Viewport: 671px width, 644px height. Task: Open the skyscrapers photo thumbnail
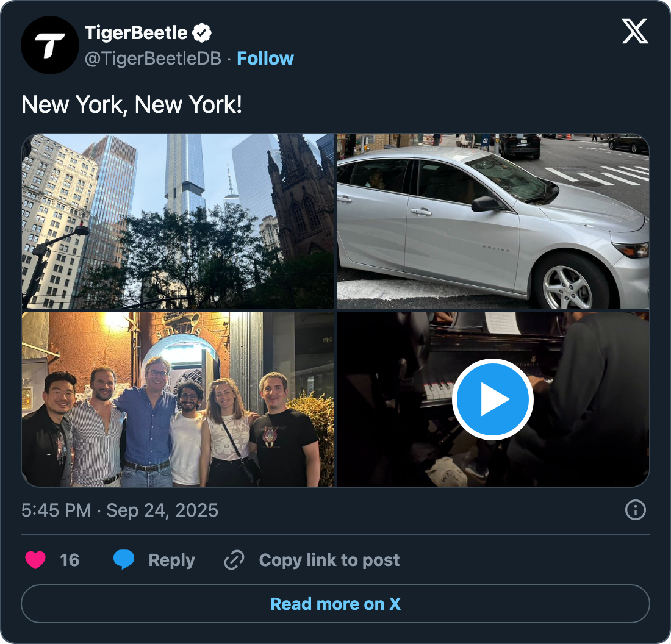click(178, 221)
